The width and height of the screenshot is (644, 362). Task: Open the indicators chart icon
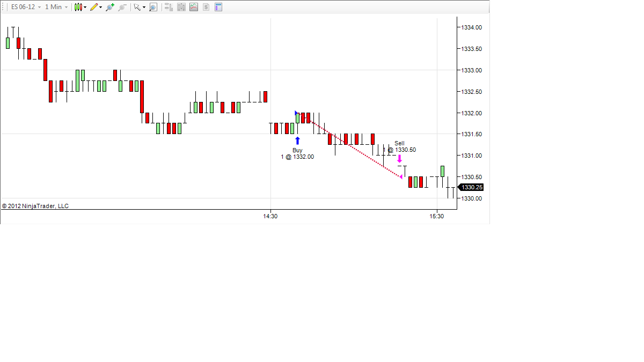(193, 7)
